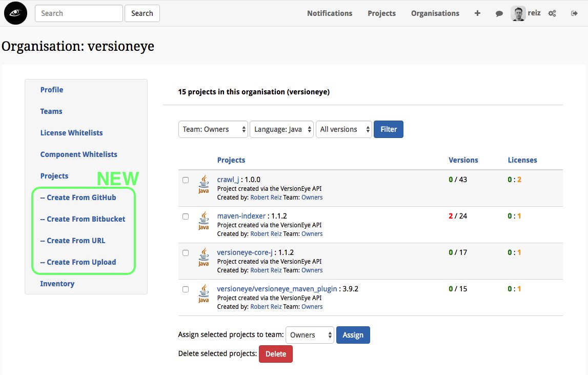Check the crawl_j project checkbox
The image size is (588, 375).
point(186,180)
